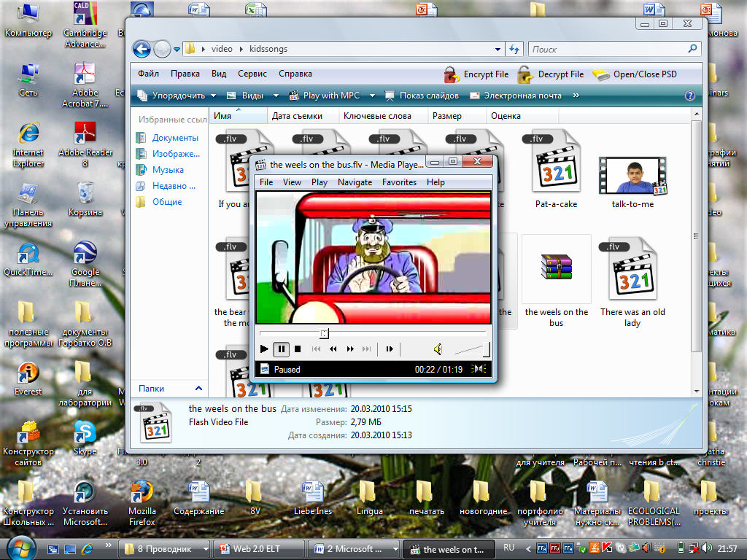
Task: Expand the address bar history dropdown
Action: pos(498,49)
